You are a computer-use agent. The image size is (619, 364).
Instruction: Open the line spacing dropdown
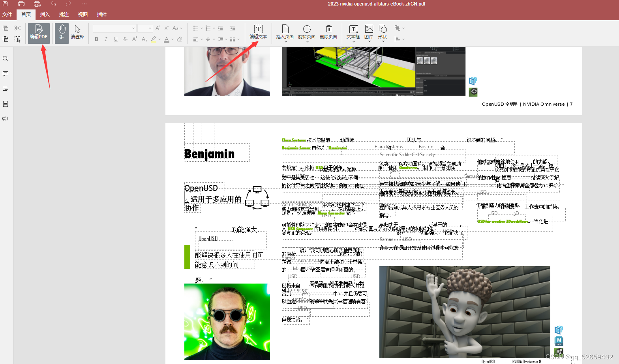point(222,39)
